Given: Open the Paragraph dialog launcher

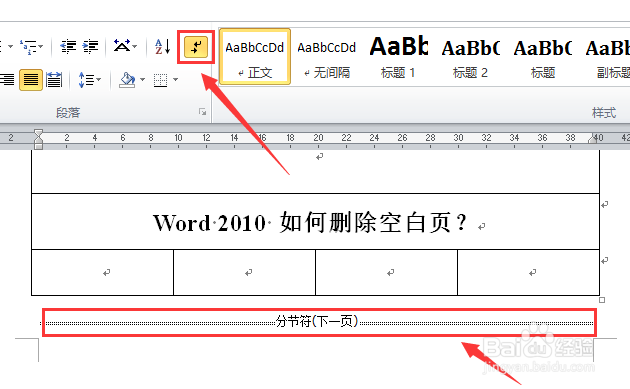Looking at the screenshot, I should click(x=202, y=112).
